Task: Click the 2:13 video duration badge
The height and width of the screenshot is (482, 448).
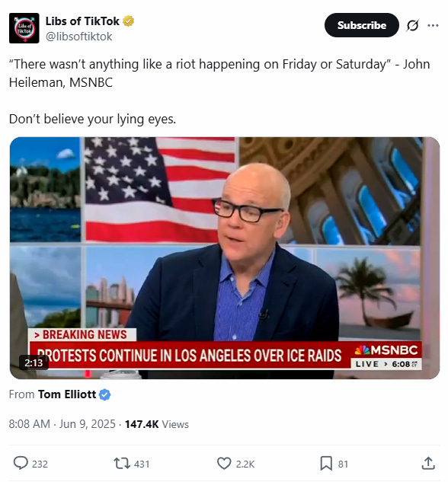Action: click(x=34, y=362)
